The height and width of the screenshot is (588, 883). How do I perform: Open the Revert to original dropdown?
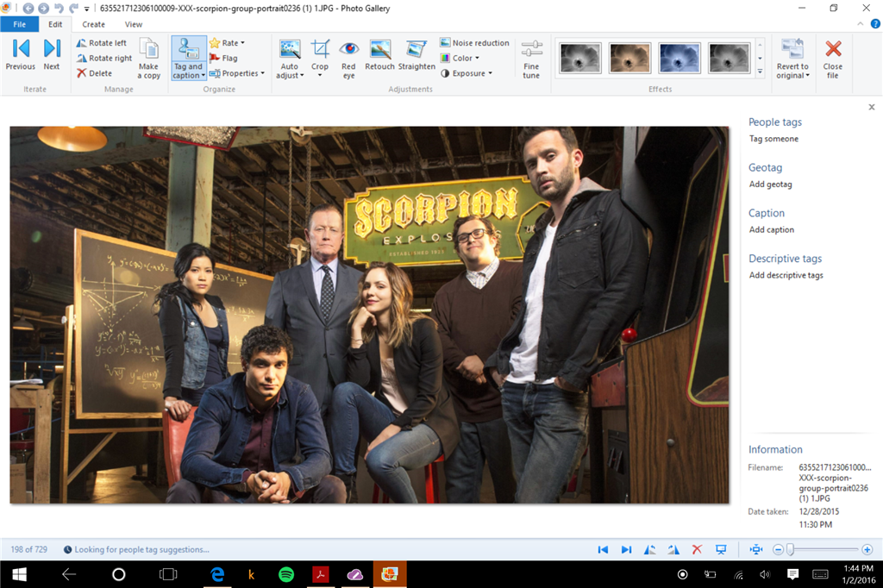(x=792, y=59)
